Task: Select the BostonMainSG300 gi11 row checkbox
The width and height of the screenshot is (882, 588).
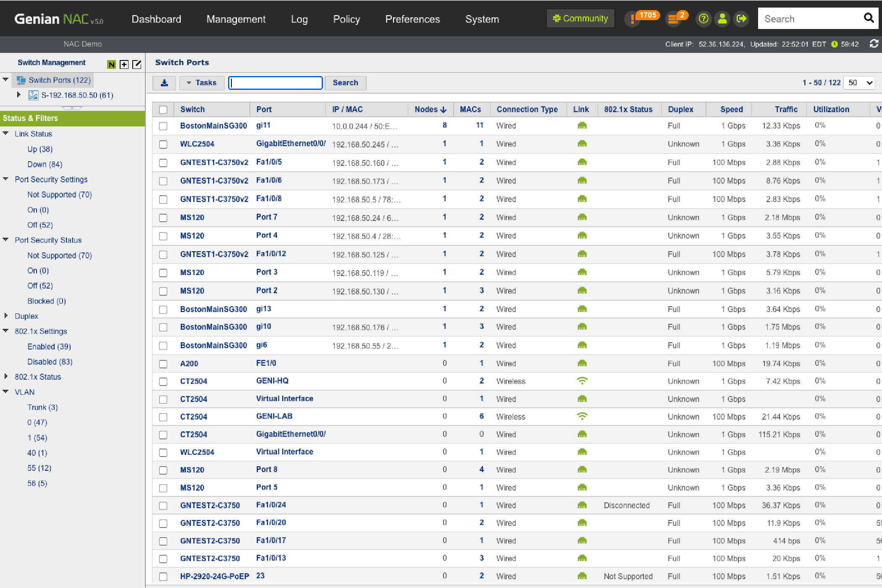Action: coord(163,126)
